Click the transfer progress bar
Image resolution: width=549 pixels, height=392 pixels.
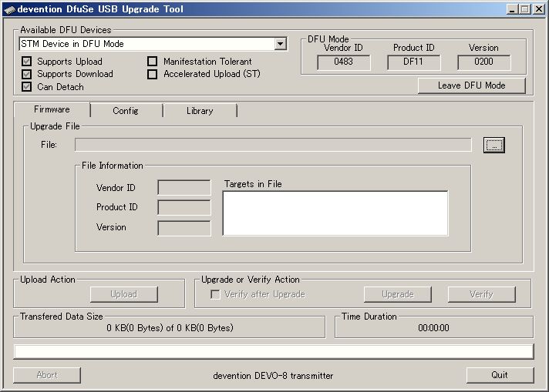click(x=274, y=352)
